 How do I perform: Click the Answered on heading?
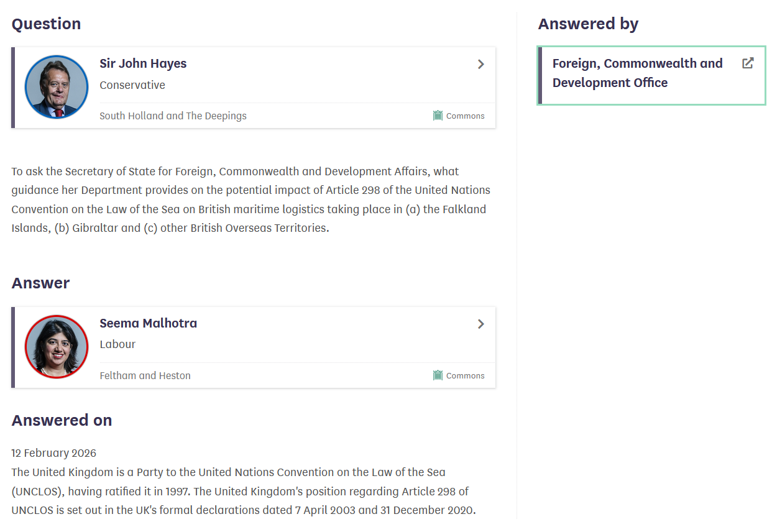tap(62, 421)
